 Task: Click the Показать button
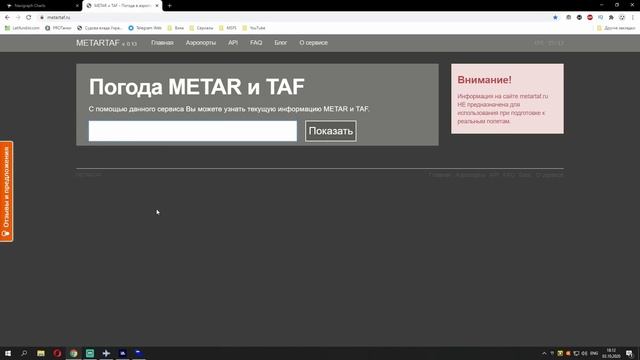point(331,131)
